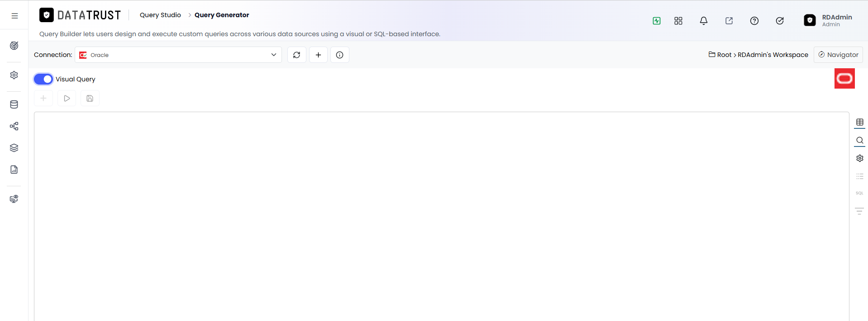868x321 pixels.
Task: Click the open in new window icon
Action: pyautogui.click(x=729, y=21)
